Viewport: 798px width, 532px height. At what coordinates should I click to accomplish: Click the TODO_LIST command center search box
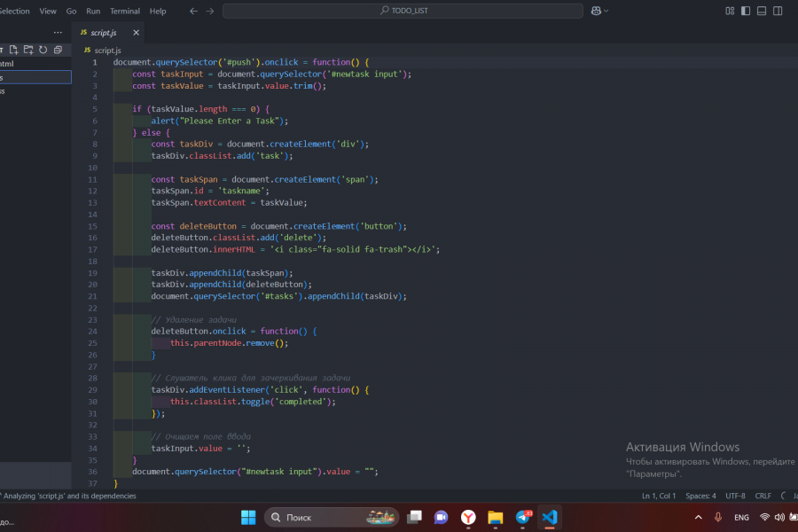coord(403,11)
